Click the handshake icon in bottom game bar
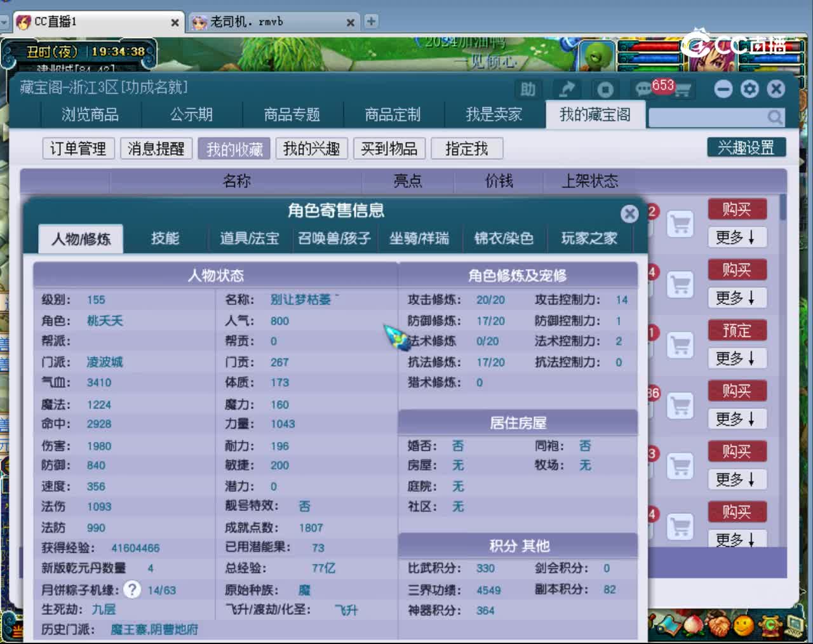This screenshot has width=813, height=644. [719, 626]
